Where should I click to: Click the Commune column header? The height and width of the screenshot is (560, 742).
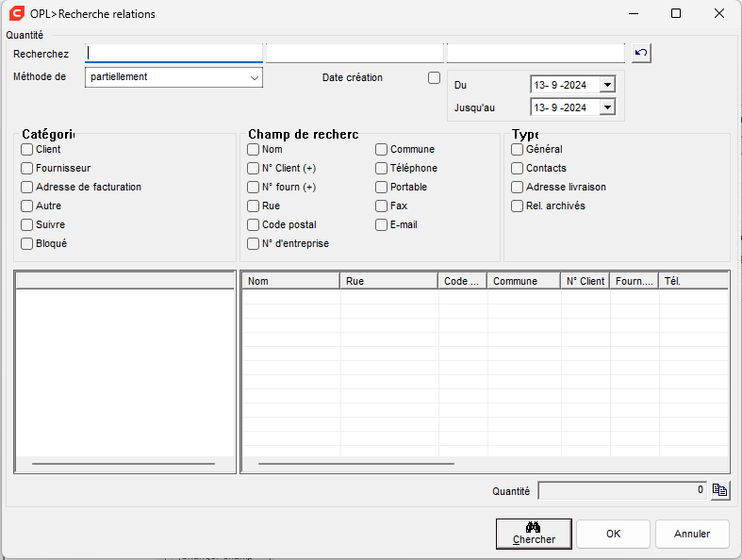(524, 281)
